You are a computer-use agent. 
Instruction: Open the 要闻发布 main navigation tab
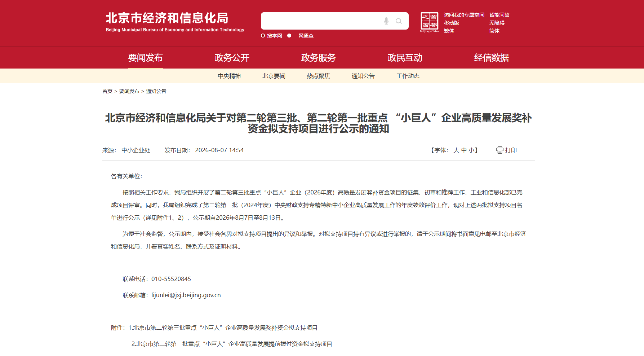tap(146, 58)
